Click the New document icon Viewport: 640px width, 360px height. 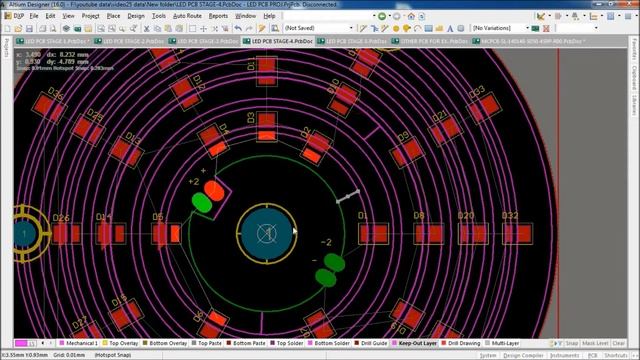pos(7,29)
